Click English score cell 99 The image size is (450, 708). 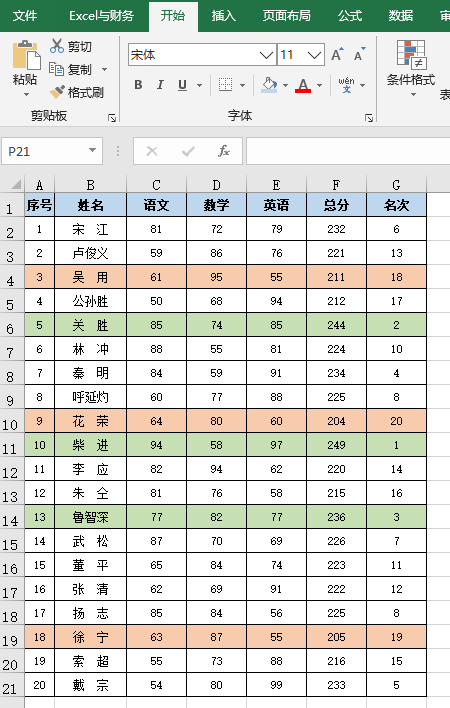[276, 685]
